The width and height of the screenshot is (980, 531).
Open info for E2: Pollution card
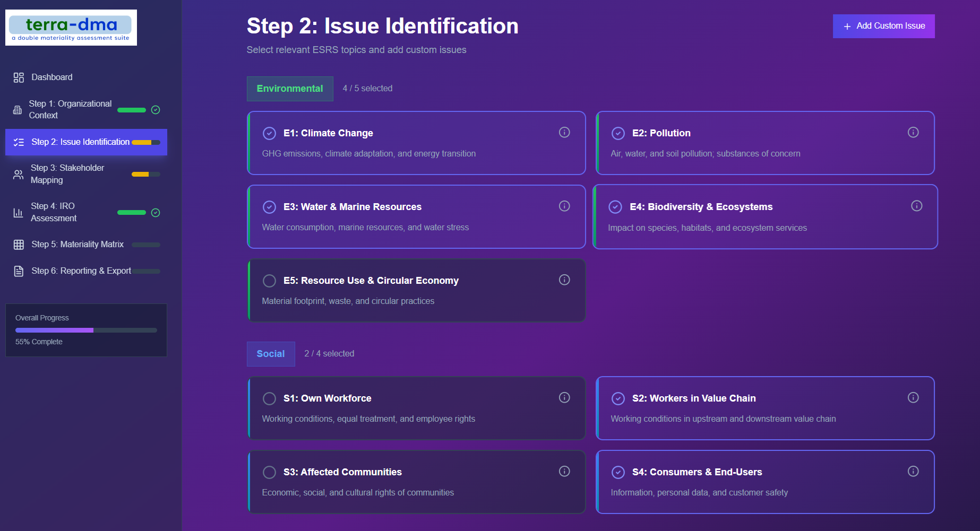click(913, 132)
